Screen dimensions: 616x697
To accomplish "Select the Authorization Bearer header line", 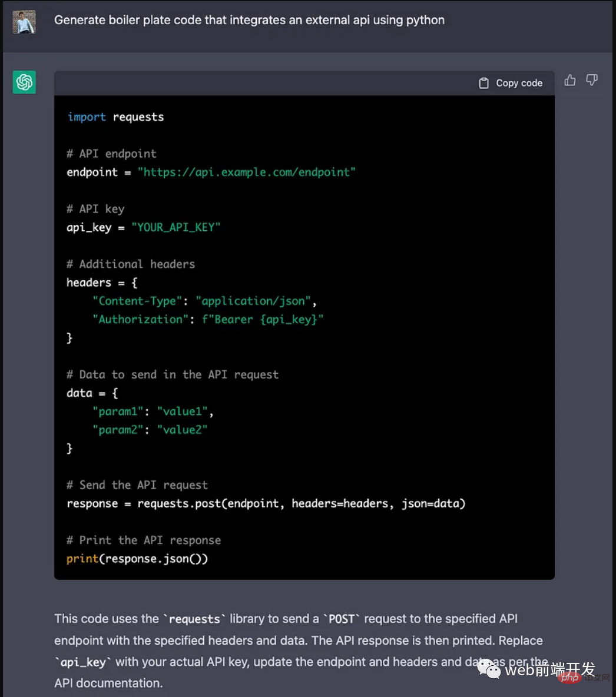I will tap(208, 319).
